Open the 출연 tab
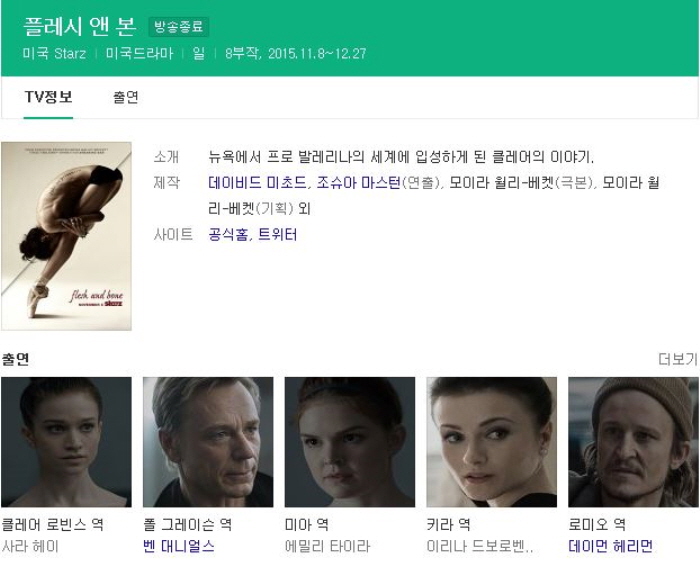The height and width of the screenshot is (575, 700). click(x=126, y=97)
